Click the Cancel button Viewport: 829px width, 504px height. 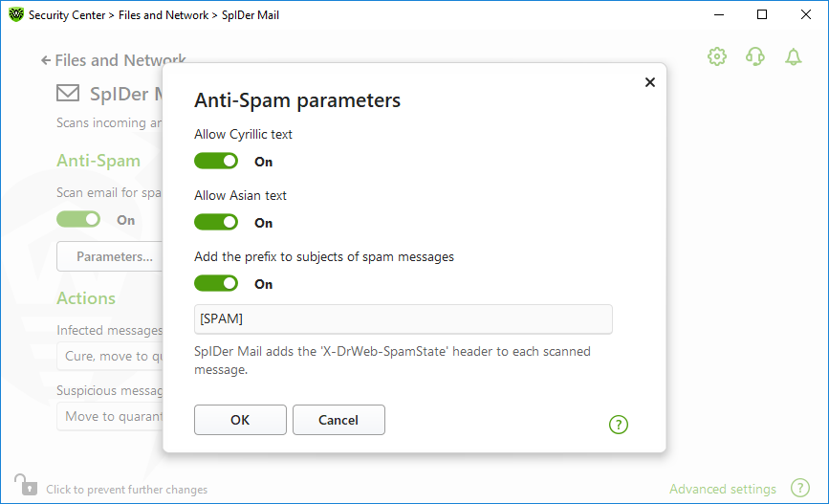click(338, 420)
